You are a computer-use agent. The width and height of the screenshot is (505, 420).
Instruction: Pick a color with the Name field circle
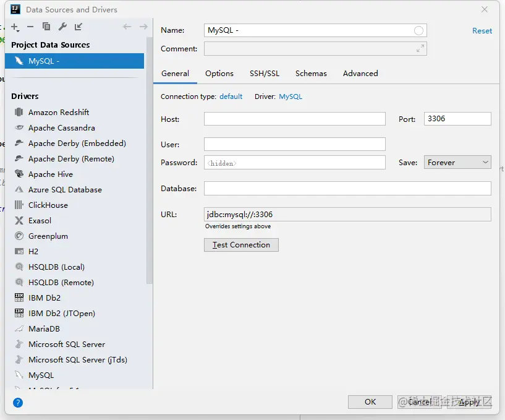tap(418, 31)
